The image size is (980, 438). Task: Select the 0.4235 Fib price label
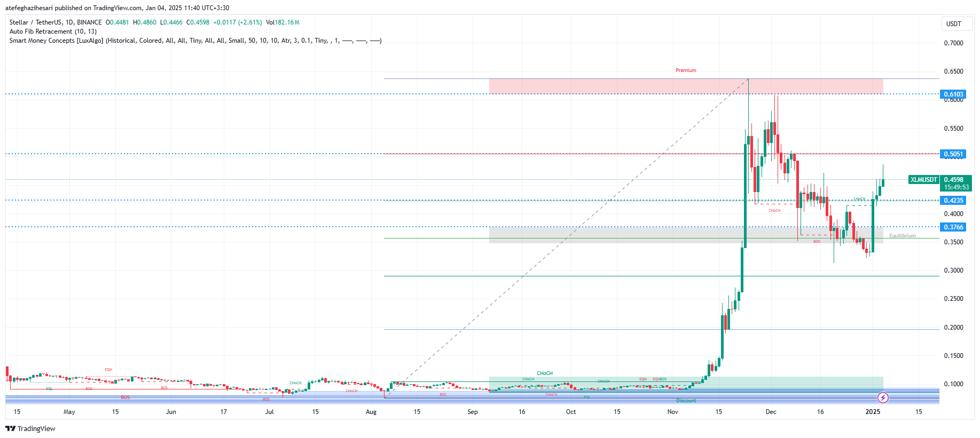point(953,201)
